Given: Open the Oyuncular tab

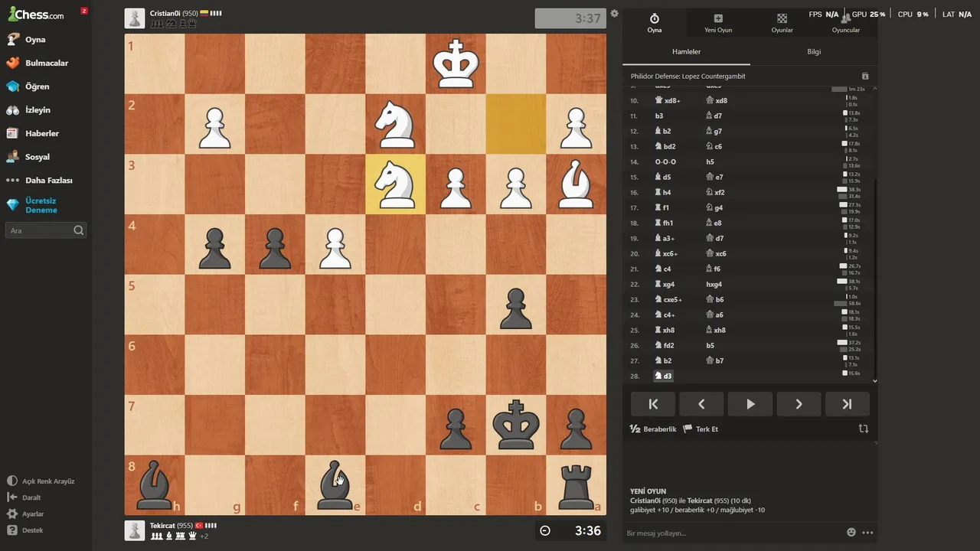Looking at the screenshot, I should coord(845,23).
